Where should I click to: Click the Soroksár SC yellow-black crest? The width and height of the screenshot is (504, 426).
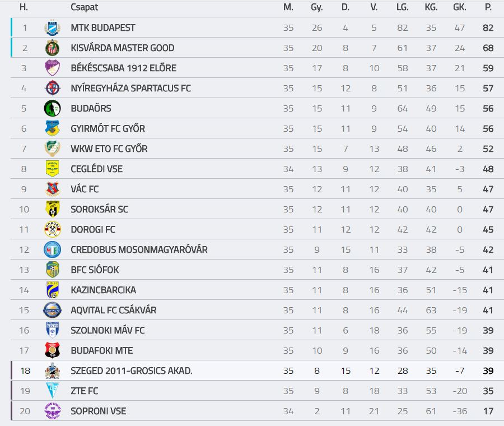[52, 209]
